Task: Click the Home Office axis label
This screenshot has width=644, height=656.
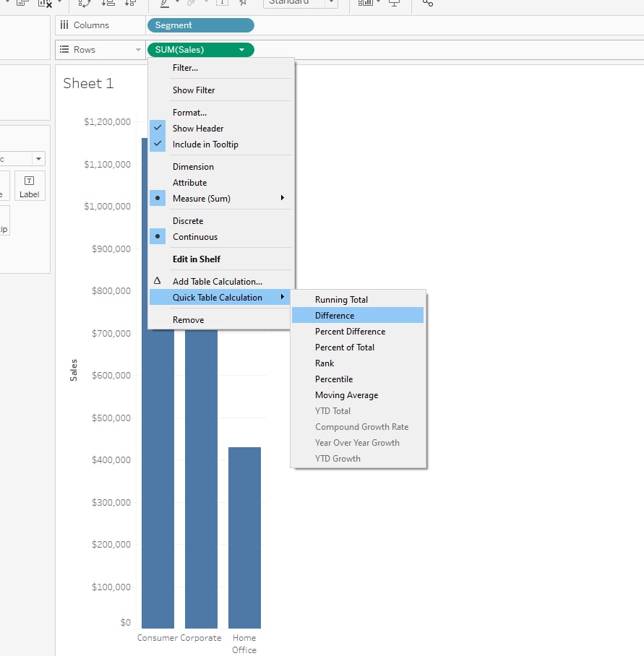Action: click(x=244, y=644)
